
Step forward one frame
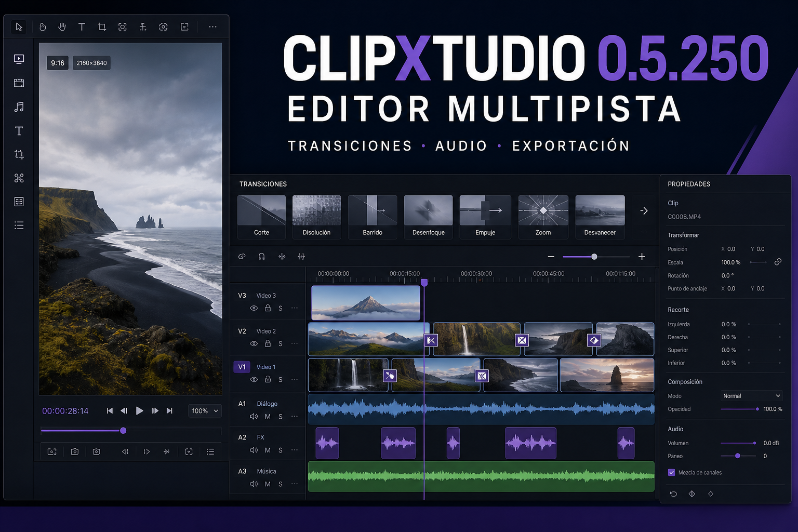coord(155,411)
